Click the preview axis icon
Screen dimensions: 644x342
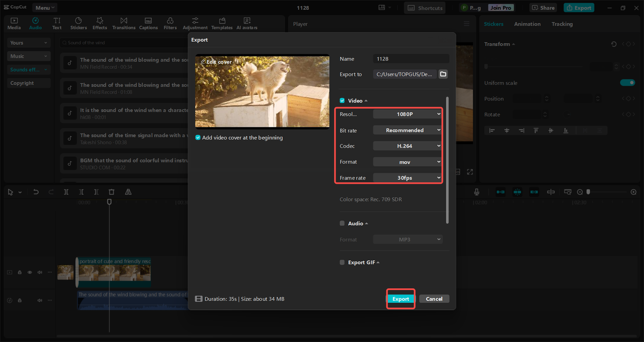tap(551, 192)
